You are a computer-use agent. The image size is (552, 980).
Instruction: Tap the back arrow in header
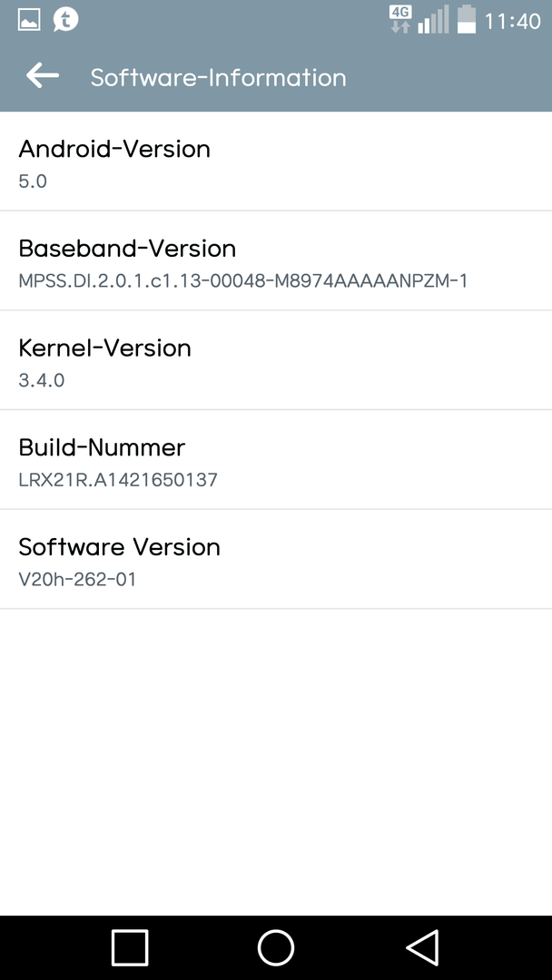click(x=43, y=76)
